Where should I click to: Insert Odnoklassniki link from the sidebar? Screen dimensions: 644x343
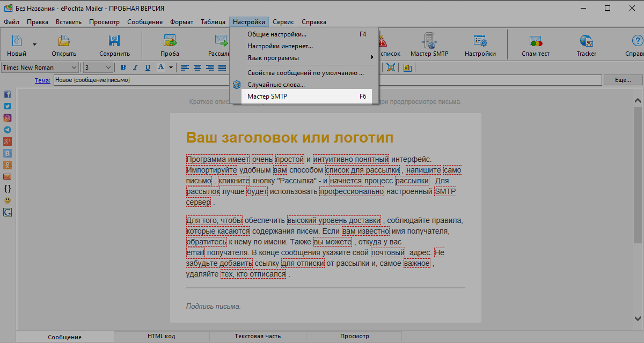point(8,165)
